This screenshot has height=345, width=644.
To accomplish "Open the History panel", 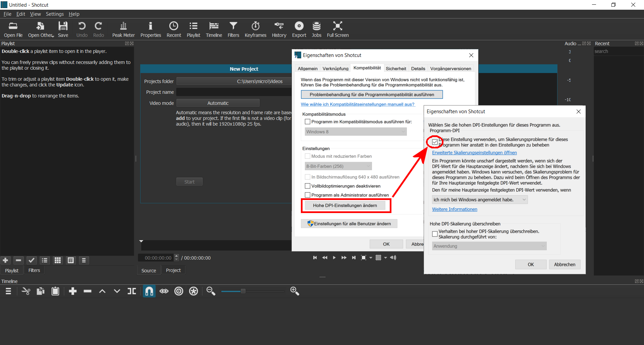I will 279,29.
